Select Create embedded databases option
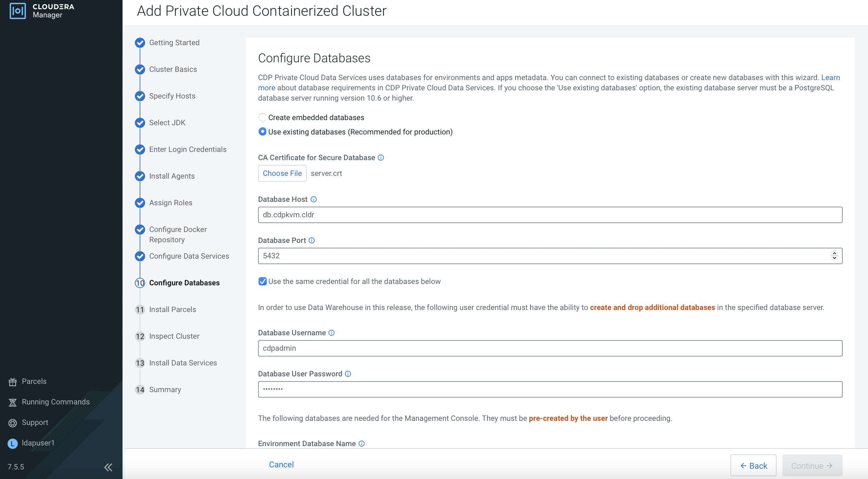The width and height of the screenshot is (868, 479). click(x=262, y=118)
